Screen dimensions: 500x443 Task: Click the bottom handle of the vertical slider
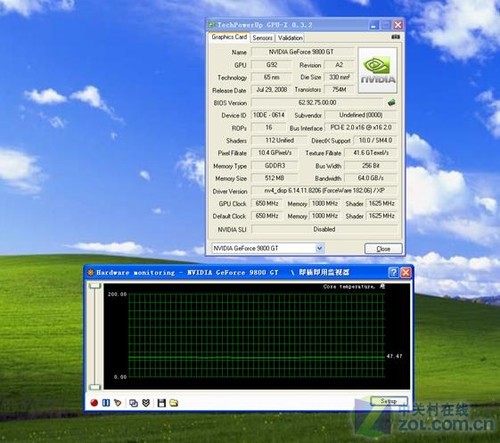[95, 387]
